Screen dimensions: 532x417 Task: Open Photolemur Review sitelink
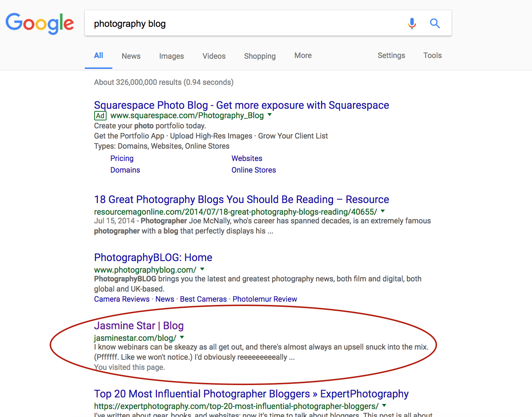(265, 299)
